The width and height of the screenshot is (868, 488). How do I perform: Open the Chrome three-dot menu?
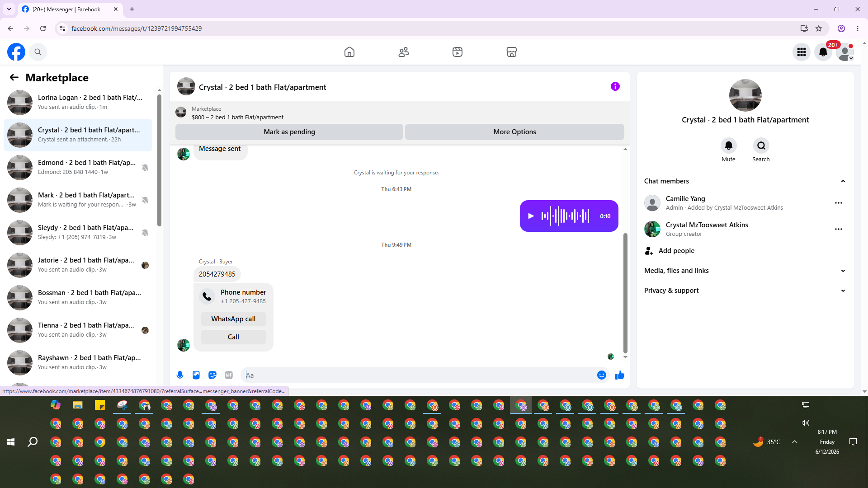click(x=858, y=28)
